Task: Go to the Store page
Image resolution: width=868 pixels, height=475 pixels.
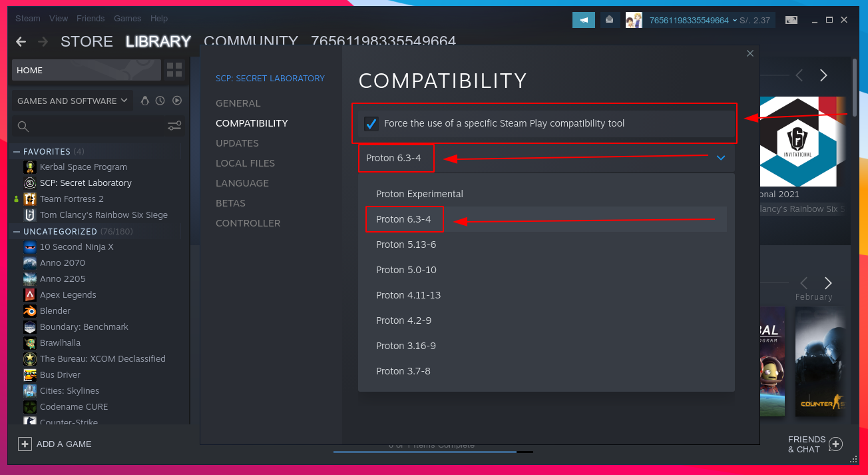Action: (x=87, y=41)
